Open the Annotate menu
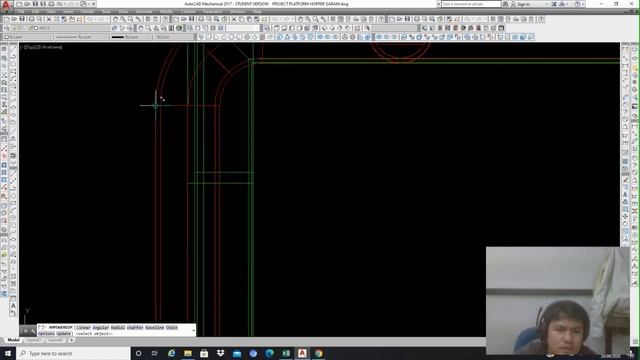Screen dimensions: 640x360 click(144, 11)
